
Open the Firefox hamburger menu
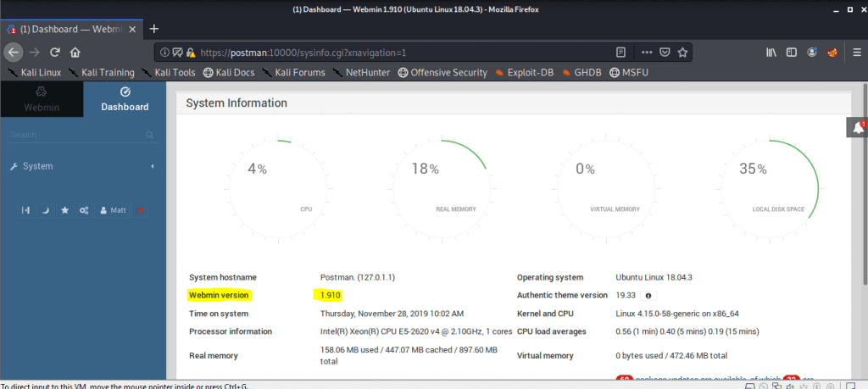pos(857,53)
